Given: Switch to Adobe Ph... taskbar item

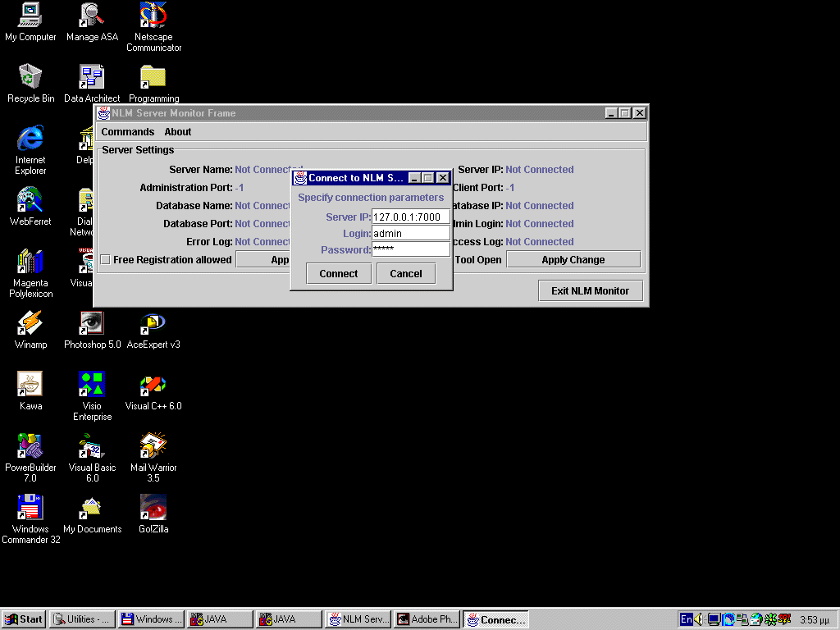Looking at the screenshot, I should [427, 619].
